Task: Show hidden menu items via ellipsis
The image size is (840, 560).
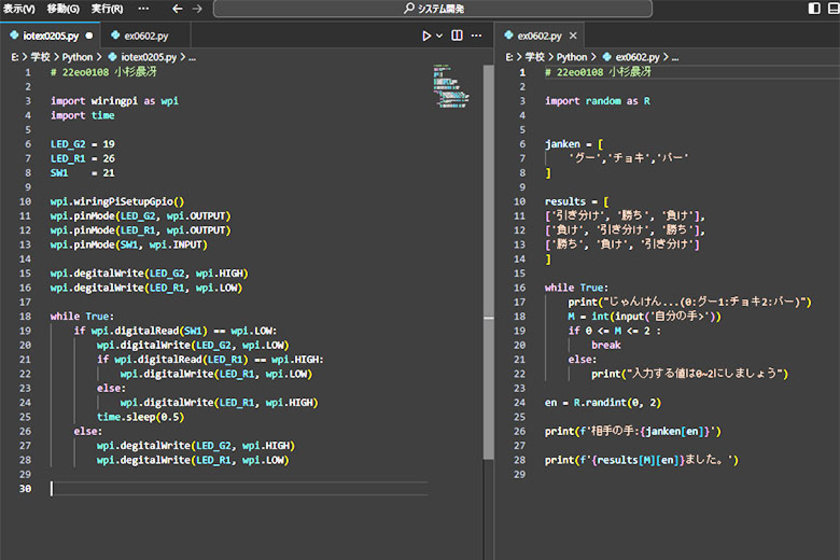Action: click(144, 9)
